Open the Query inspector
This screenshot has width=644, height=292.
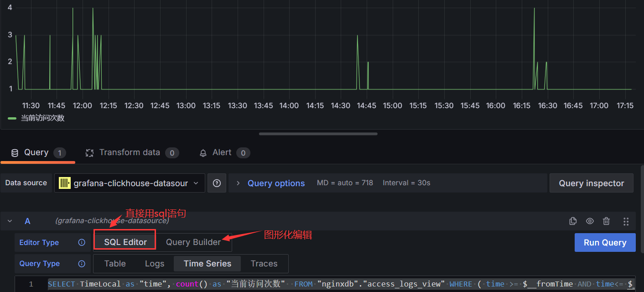pos(591,183)
